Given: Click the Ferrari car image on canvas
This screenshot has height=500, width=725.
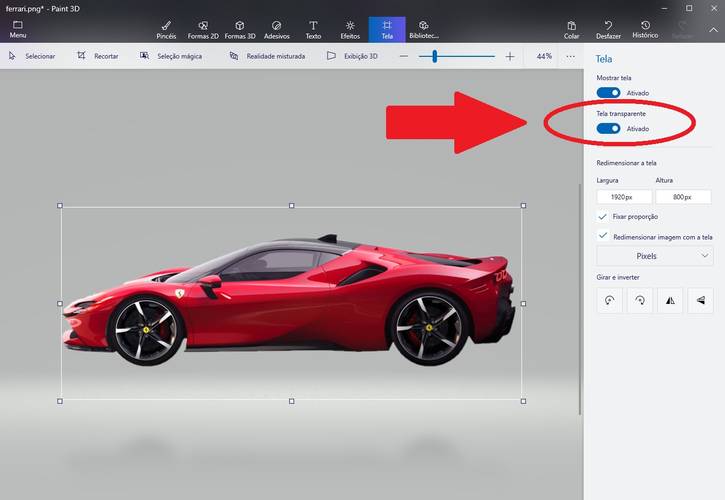Looking at the screenshot, I should (x=289, y=301).
